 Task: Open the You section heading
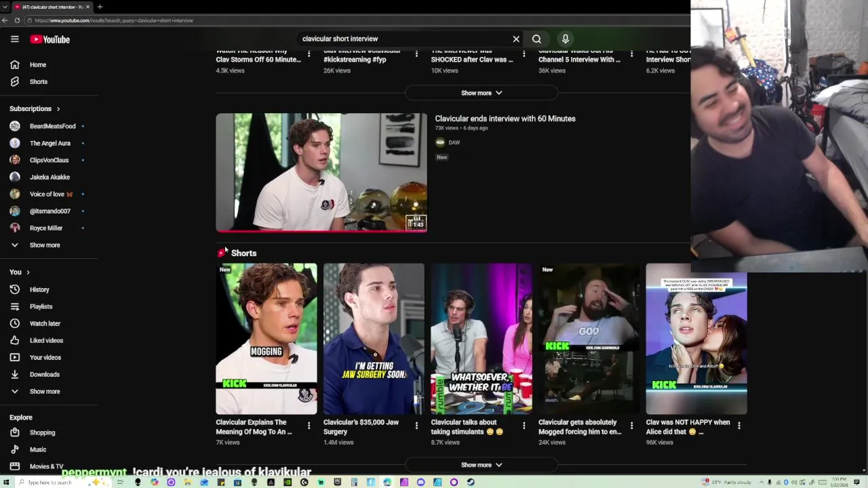tap(20, 272)
